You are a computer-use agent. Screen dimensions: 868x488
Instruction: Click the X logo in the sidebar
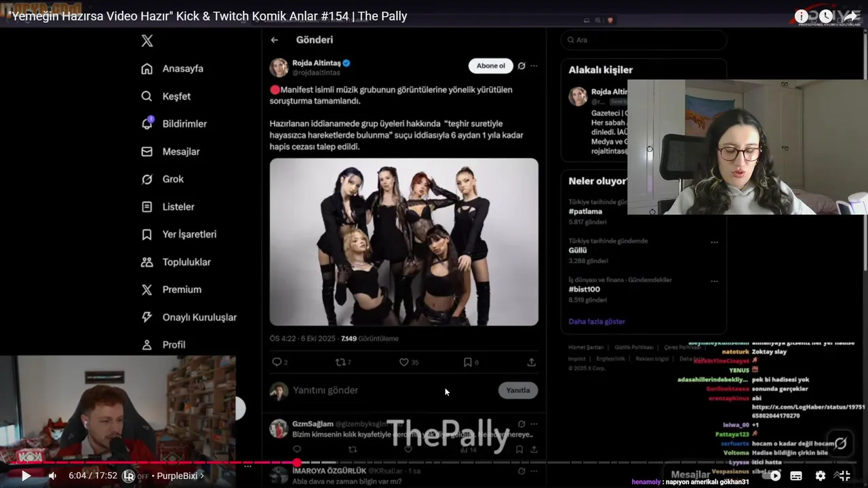tap(147, 41)
